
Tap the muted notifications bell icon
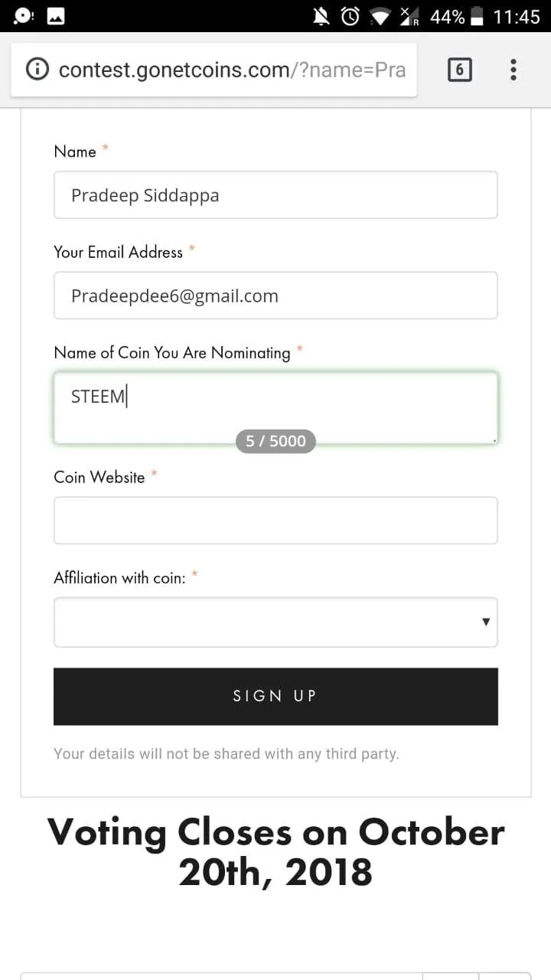(x=321, y=16)
